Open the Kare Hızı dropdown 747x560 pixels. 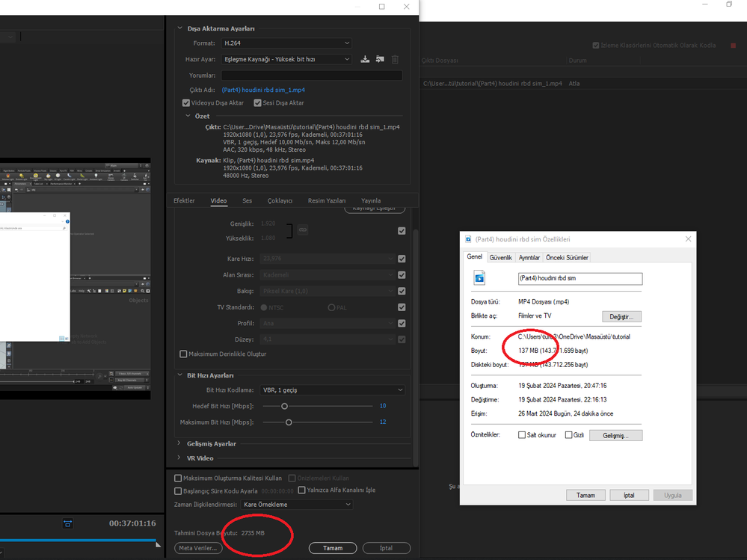coord(328,259)
